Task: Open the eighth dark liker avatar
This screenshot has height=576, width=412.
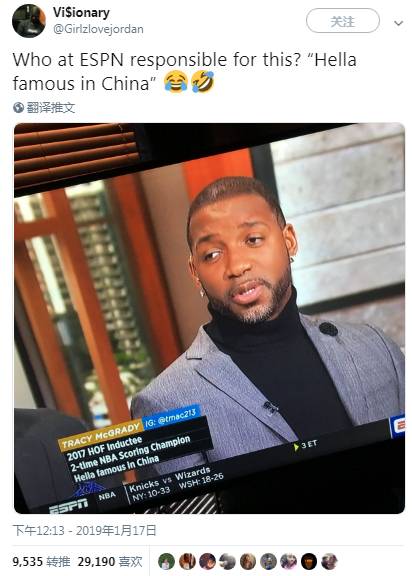Action: pos(309,561)
